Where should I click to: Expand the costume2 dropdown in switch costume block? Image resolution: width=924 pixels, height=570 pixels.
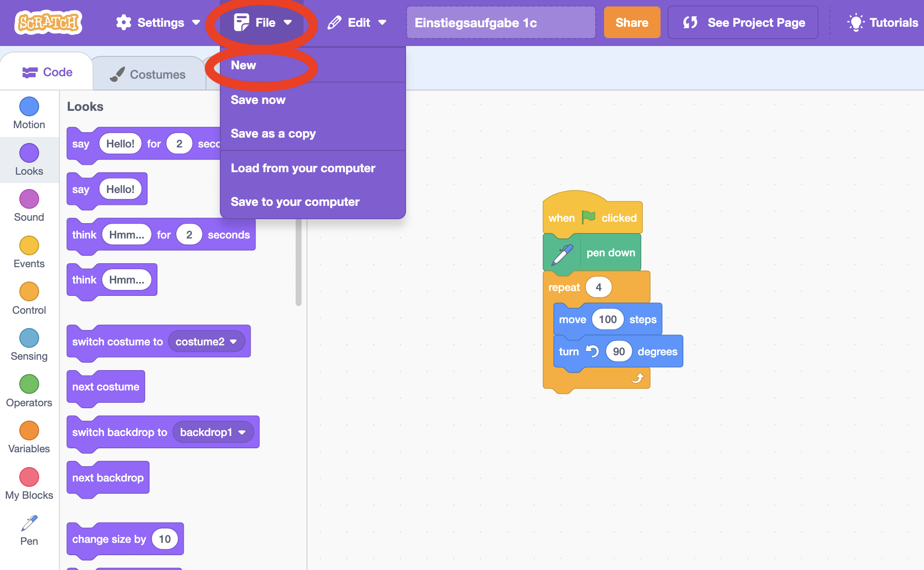pyautogui.click(x=206, y=342)
